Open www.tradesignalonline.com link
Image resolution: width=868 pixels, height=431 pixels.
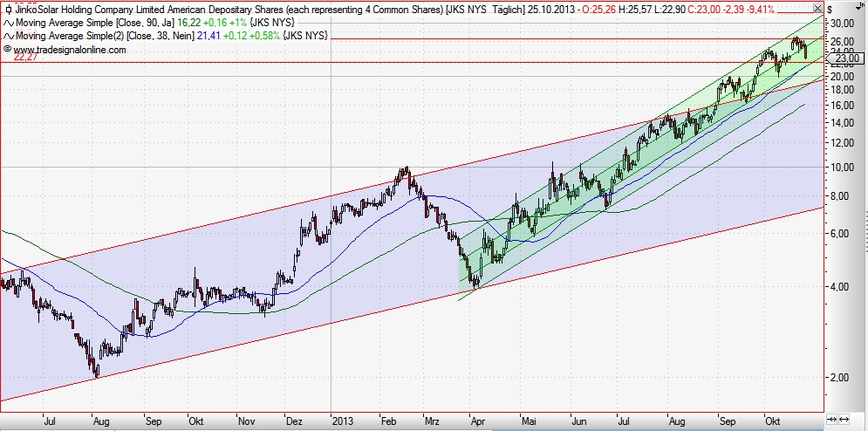click(x=69, y=50)
